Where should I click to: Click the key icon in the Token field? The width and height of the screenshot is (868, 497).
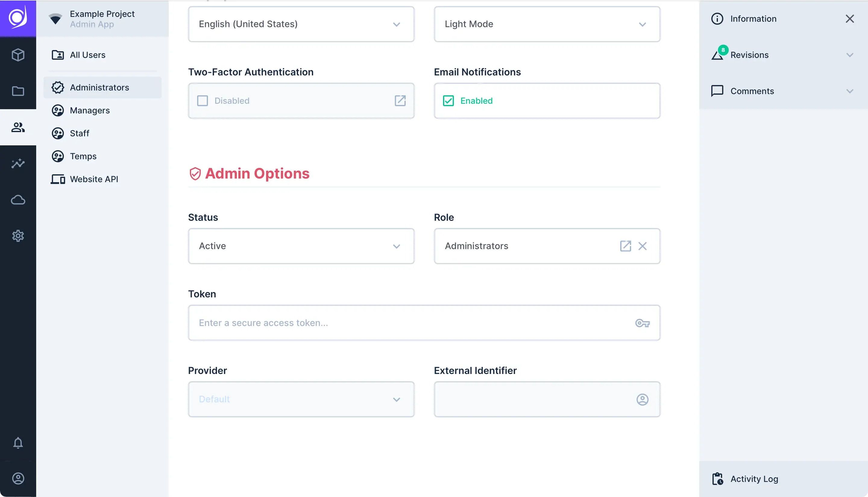click(643, 323)
